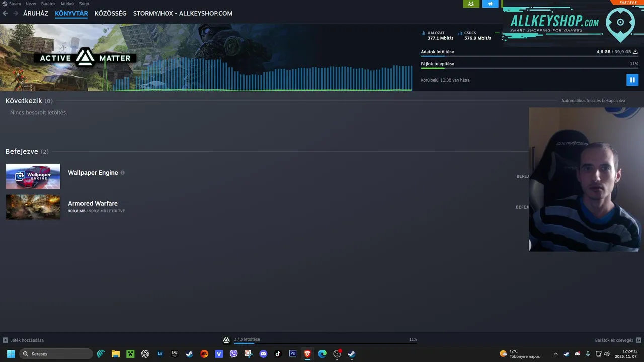Click Active Matter icon in bottom download bar
644x362 pixels.
coord(226,340)
